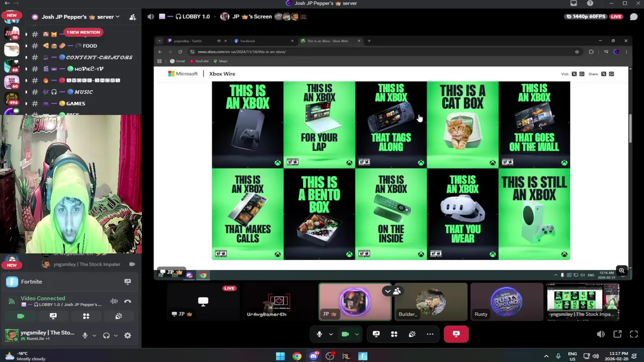The image size is (644, 362).
Task: Open Fortnite from the taskbar
Action: point(363,356)
